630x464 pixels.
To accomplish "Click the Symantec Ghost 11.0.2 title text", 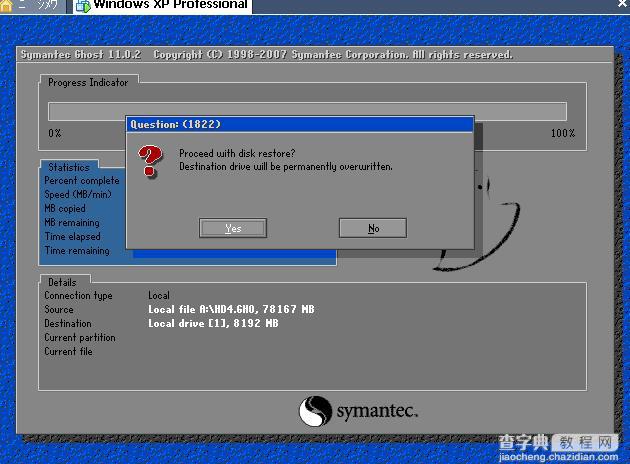I will tap(81, 55).
